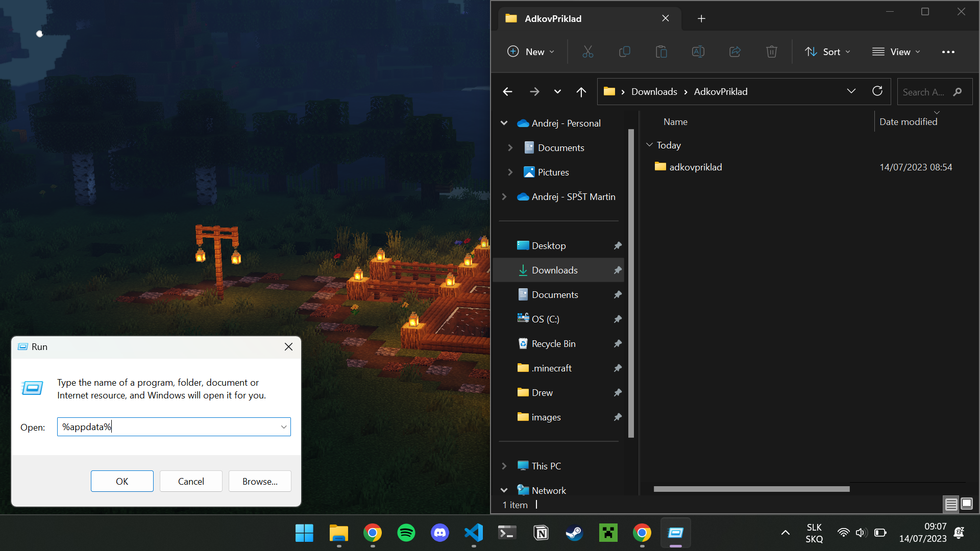The image size is (980, 551).
Task: Click the Cut icon in Explorer toolbar
Action: coord(587,52)
